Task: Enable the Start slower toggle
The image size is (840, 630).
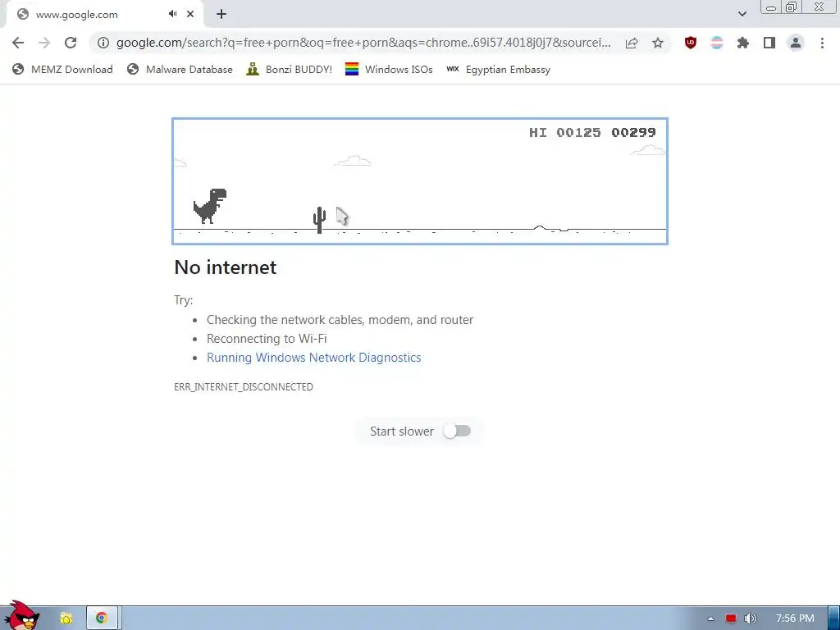Action: [x=457, y=431]
